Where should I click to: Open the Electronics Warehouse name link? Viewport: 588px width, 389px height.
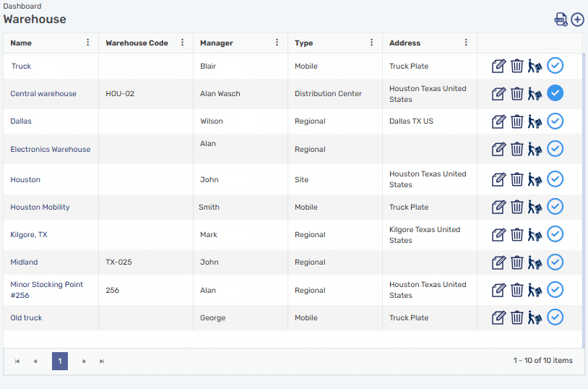pos(51,150)
